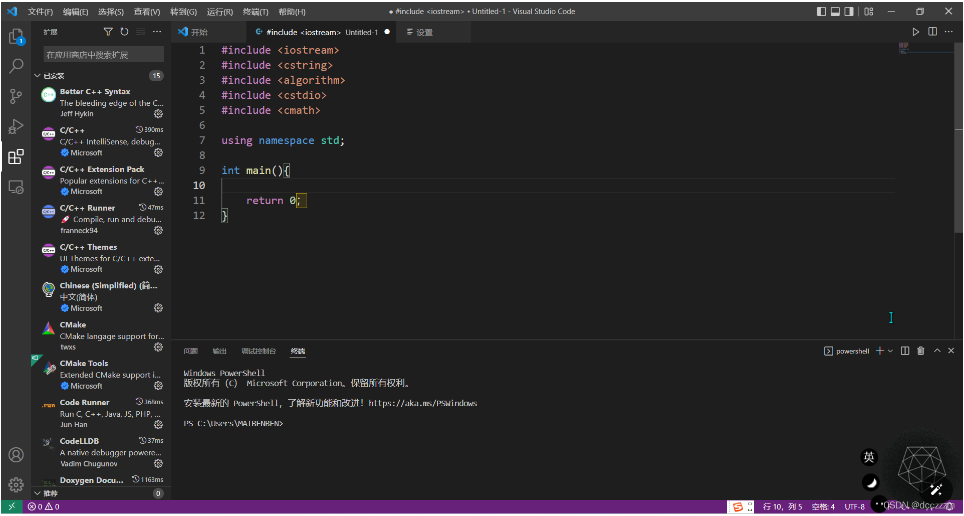Viewport: 964px width, 516px height.
Task: Open the Remote Explorer icon in activity bar
Action: (16, 187)
